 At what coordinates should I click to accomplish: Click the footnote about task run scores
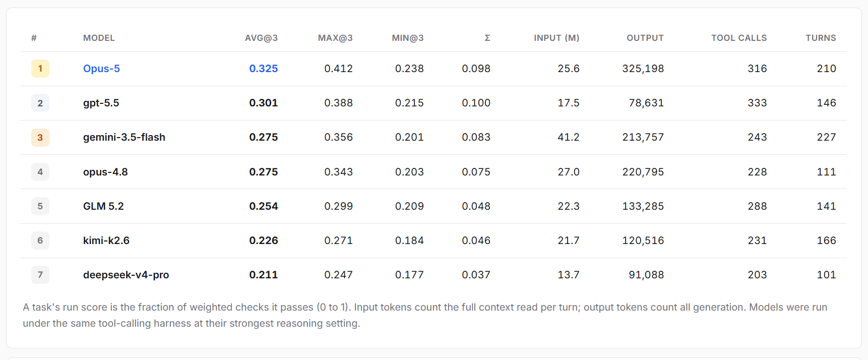pyautogui.click(x=425, y=315)
